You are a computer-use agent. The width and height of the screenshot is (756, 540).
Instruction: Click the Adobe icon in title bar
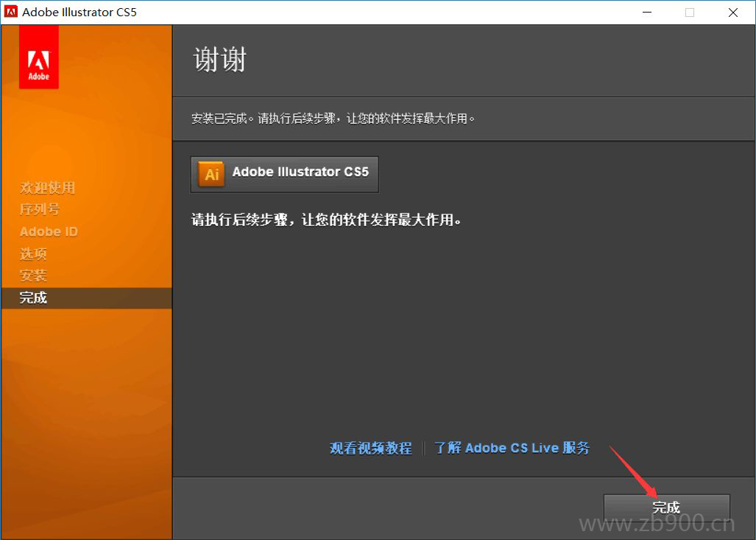pos(11,12)
